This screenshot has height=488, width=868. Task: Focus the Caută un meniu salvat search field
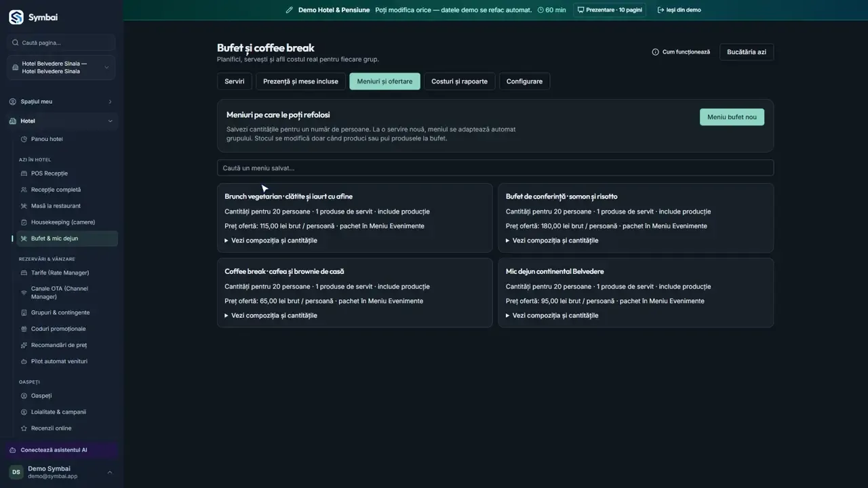[x=495, y=168]
